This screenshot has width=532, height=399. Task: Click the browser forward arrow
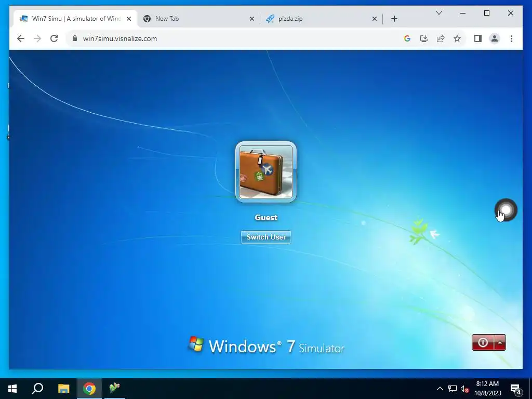pos(37,38)
